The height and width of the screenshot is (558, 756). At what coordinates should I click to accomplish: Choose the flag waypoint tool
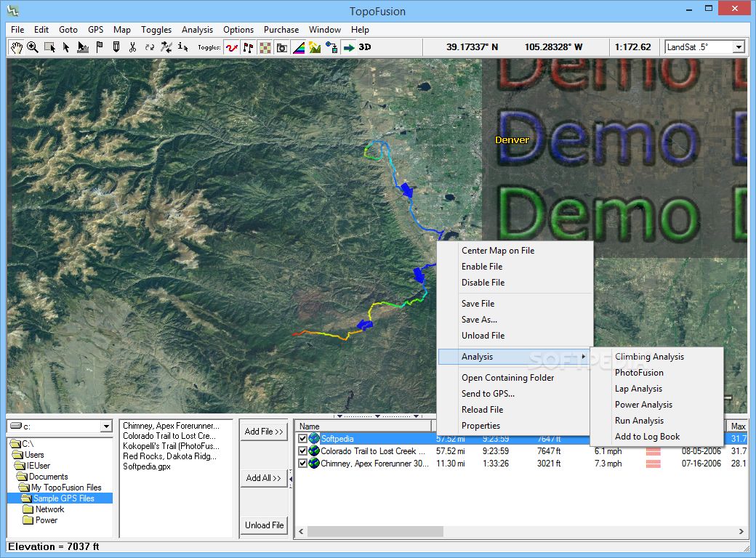click(100, 47)
